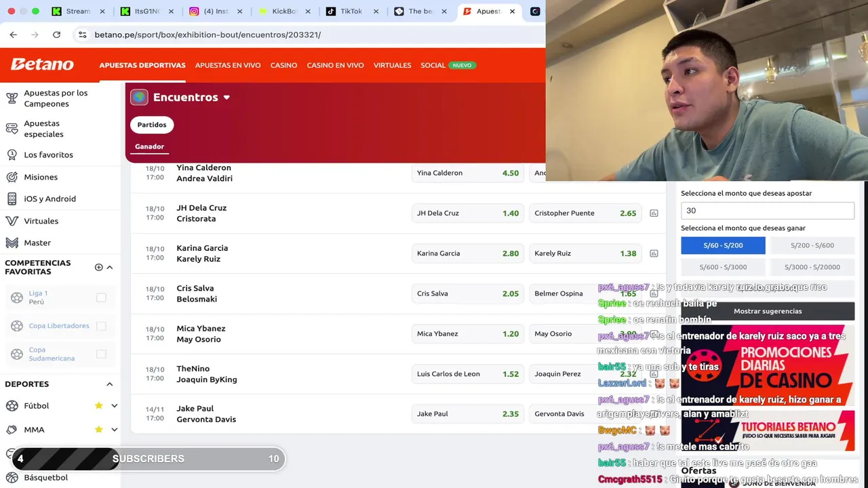Select S/3000 - S/20000 win range
The height and width of the screenshot is (488, 868).
click(x=812, y=267)
